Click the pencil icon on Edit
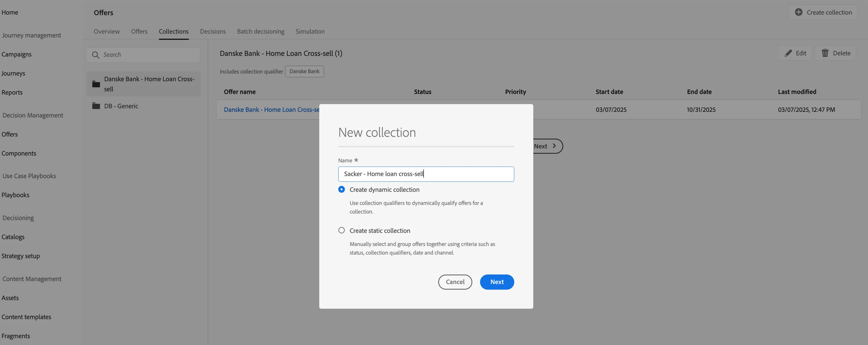The width and height of the screenshot is (868, 345). 788,53
